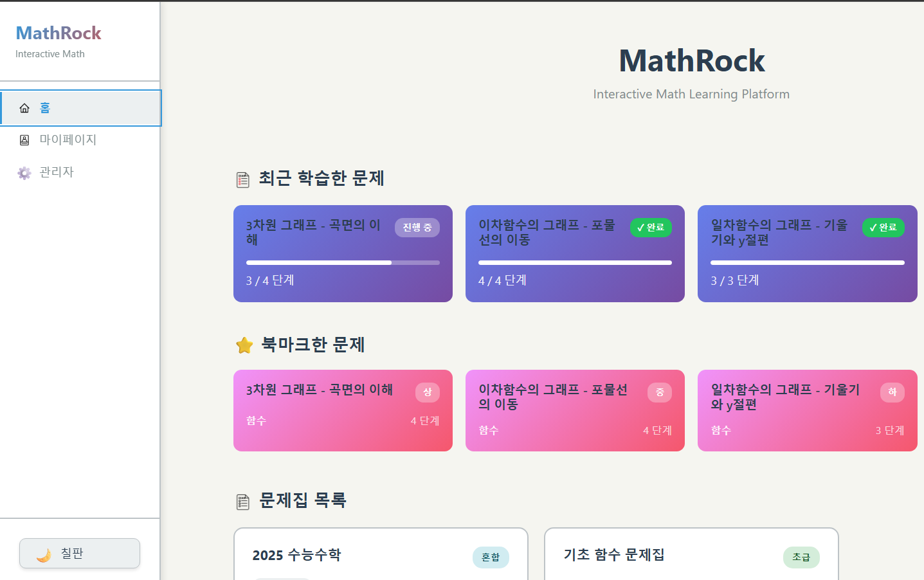Click the notepad icon beside 최근 학습한 문제
The image size is (924, 580).
[x=243, y=180]
